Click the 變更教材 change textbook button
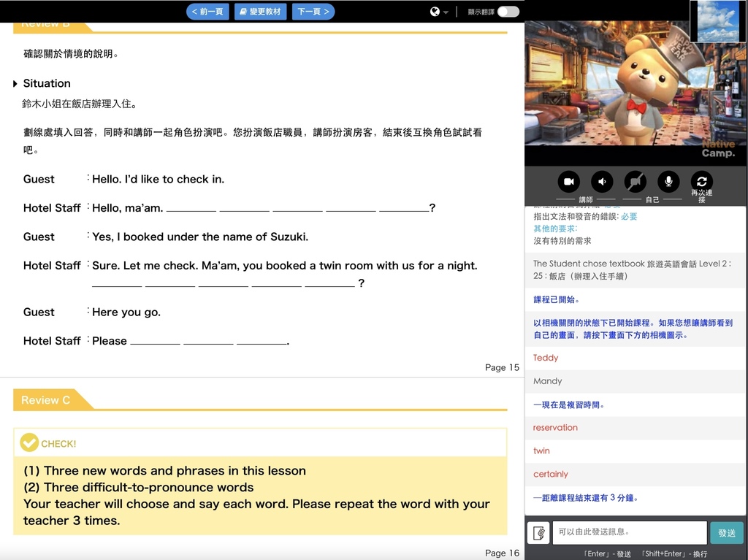The height and width of the screenshot is (560, 748). click(x=261, y=12)
